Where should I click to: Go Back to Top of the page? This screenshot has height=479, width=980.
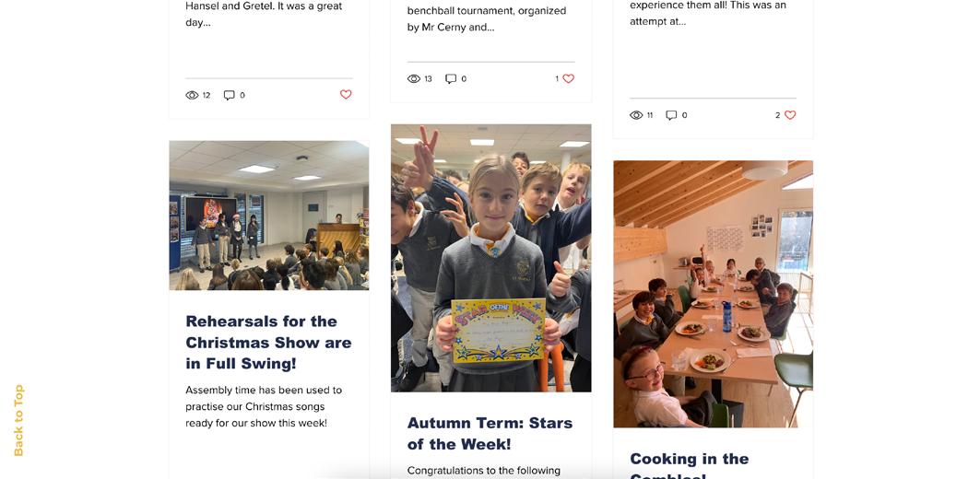pyautogui.click(x=18, y=420)
